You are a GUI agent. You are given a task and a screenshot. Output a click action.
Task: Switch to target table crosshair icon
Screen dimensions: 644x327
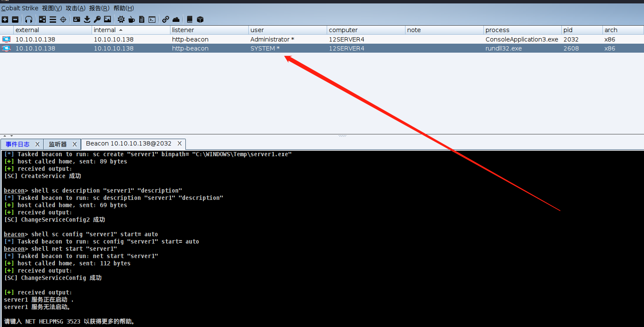(63, 19)
